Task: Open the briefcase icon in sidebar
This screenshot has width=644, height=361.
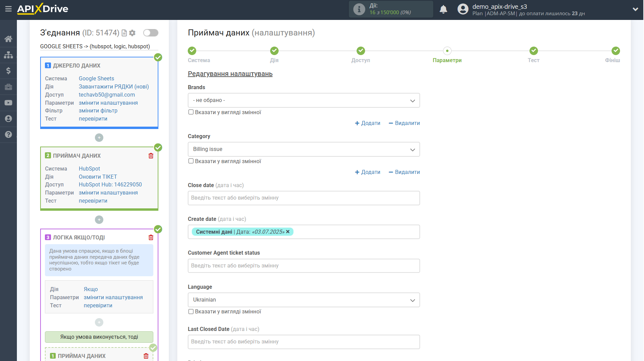Action: coord(8,87)
